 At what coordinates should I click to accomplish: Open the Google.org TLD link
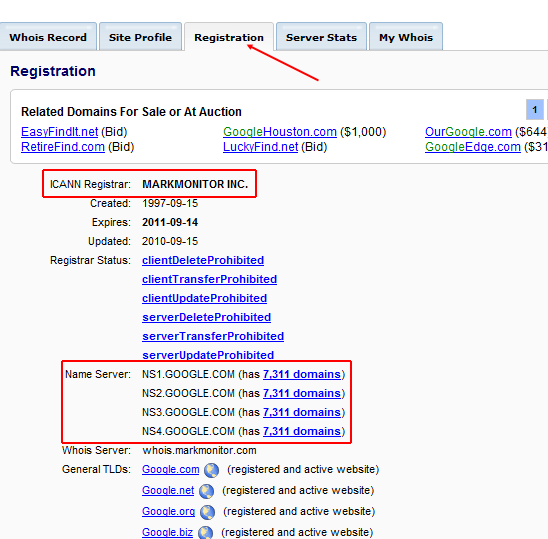[x=168, y=511]
